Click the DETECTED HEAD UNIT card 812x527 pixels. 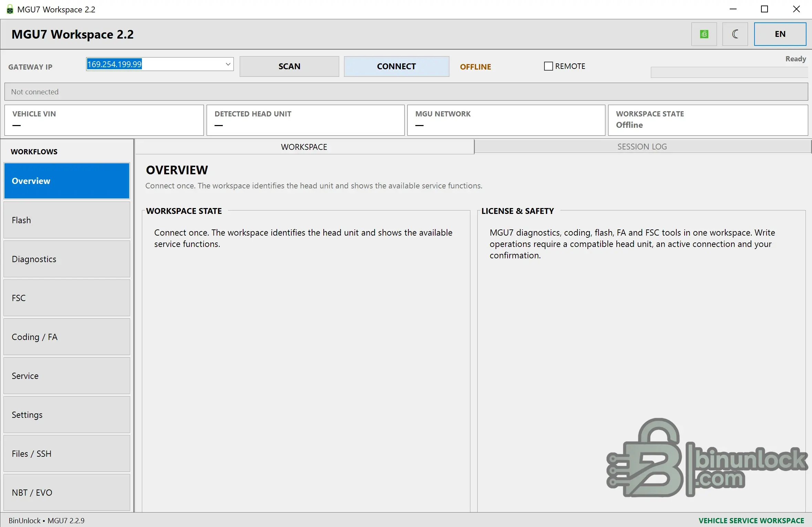click(x=305, y=120)
